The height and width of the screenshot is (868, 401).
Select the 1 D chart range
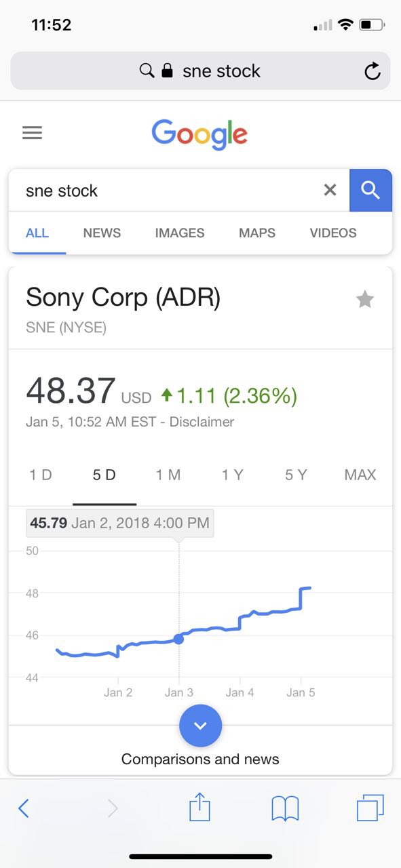click(41, 475)
